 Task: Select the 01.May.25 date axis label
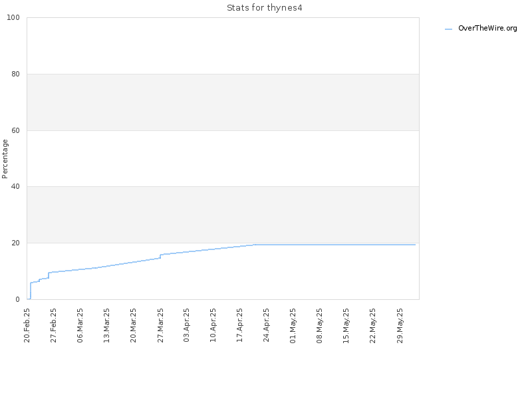click(x=293, y=325)
